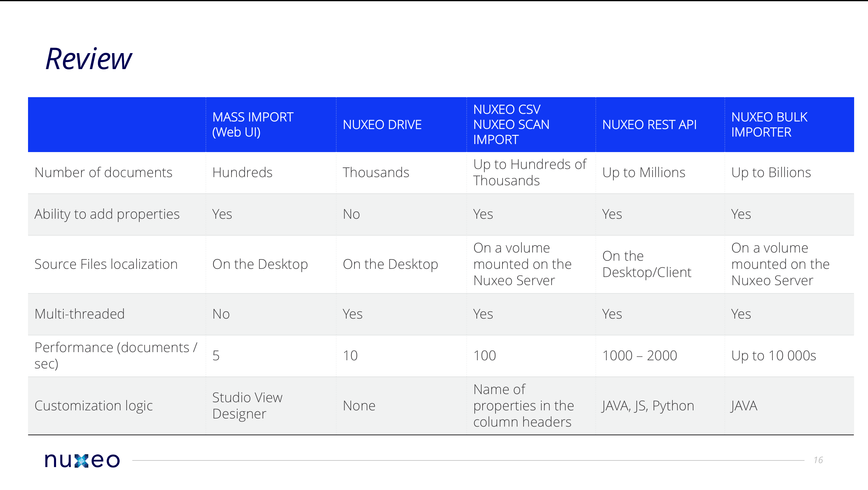Click the "Up to Billions" cell

click(771, 173)
